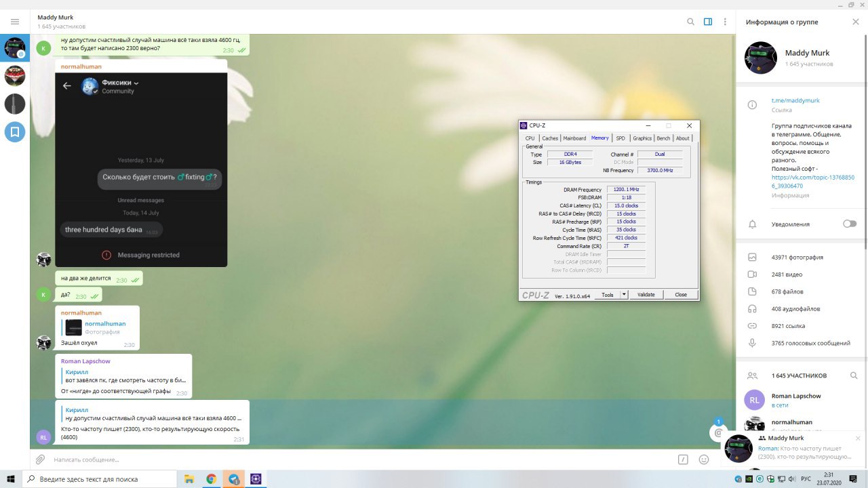Open bot commands slash icon
868x488 pixels.
683,460
